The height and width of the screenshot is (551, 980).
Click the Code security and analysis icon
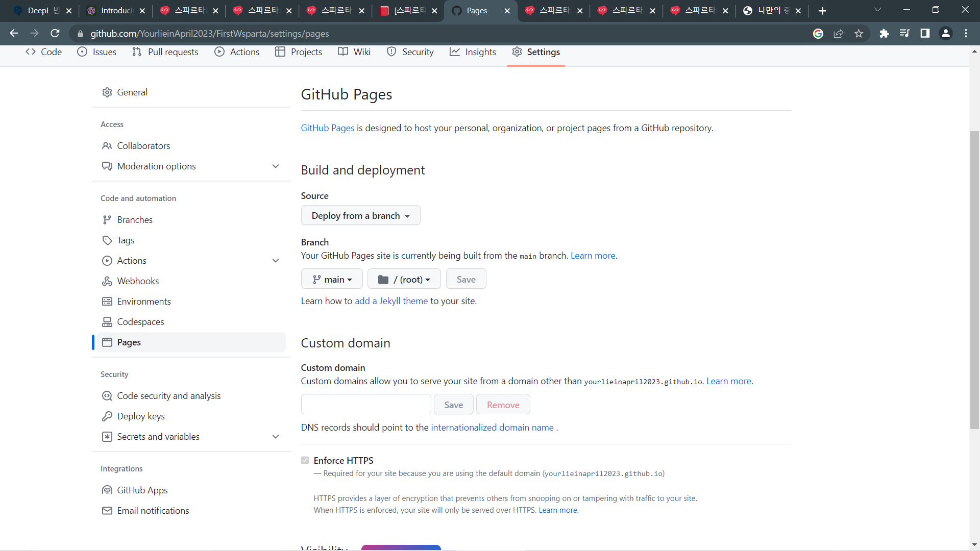tap(107, 396)
